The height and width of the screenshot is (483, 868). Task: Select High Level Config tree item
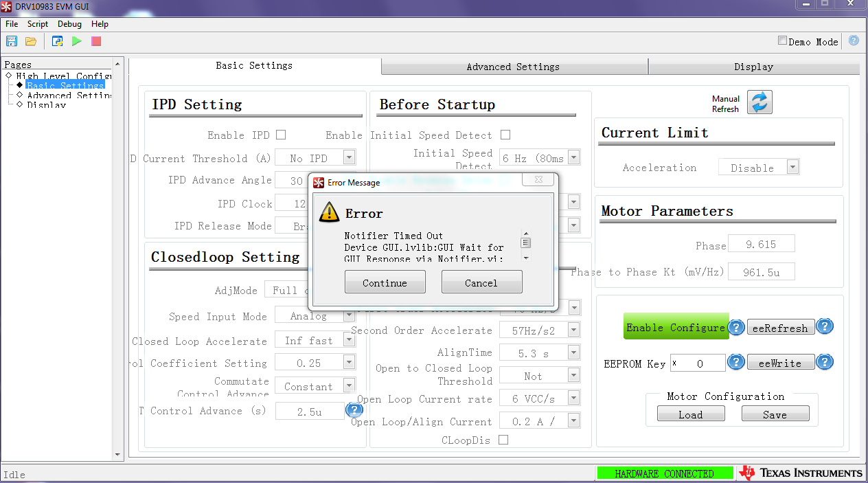[63, 76]
